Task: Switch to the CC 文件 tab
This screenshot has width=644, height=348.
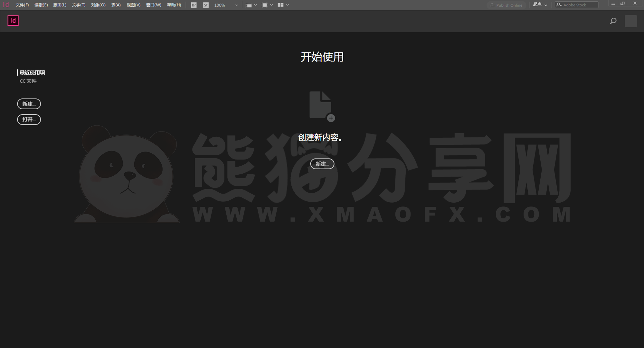Action: (x=28, y=81)
